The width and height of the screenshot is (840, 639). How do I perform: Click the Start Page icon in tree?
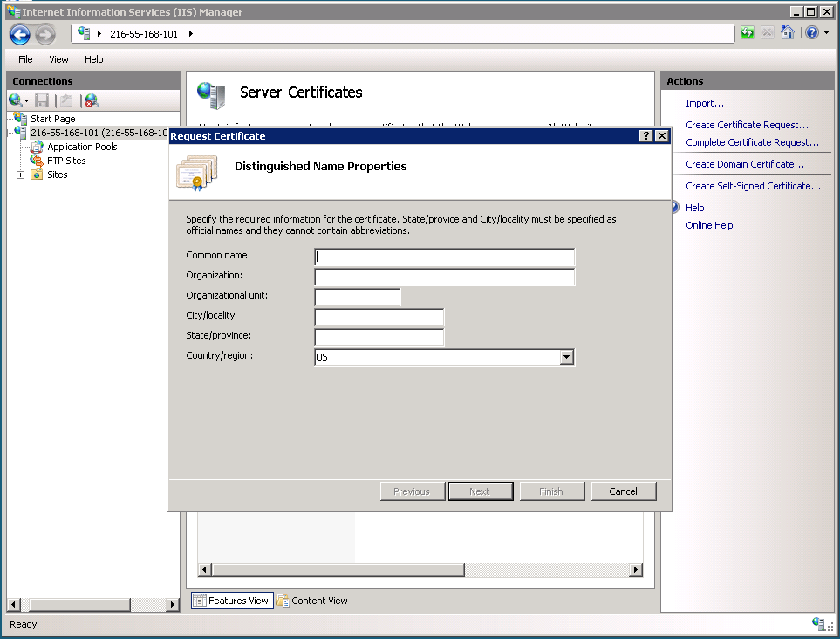tap(20, 119)
